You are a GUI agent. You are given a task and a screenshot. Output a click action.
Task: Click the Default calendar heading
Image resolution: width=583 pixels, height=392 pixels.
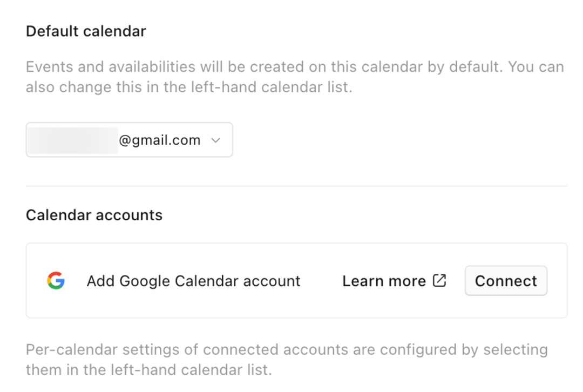[x=86, y=31]
